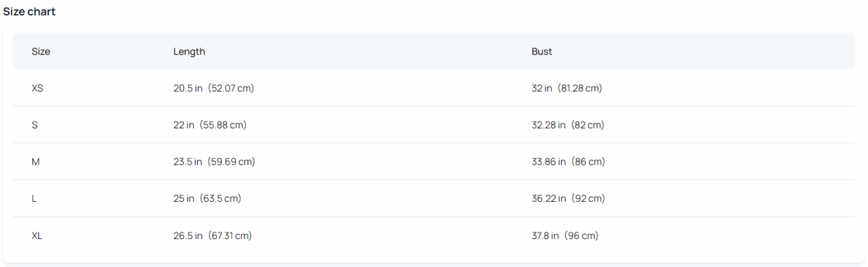Image resolution: width=868 pixels, height=267 pixels.
Task: Select the 20.5 in (52.07 cm) length cell
Action: click(x=214, y=88)
